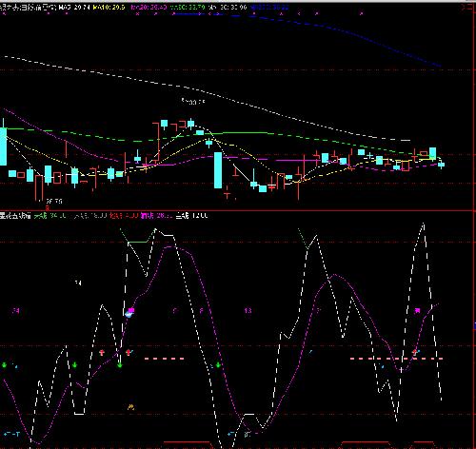
Task: Click the magenta square marker at the far right
Action: [x=418, y=310]
